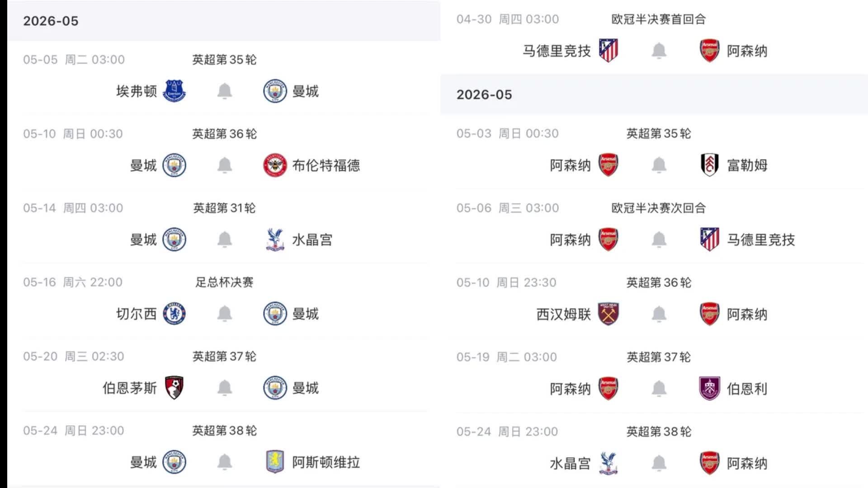
Task: Click the Bournemouth club crest
Action: (x=174, y=388)
